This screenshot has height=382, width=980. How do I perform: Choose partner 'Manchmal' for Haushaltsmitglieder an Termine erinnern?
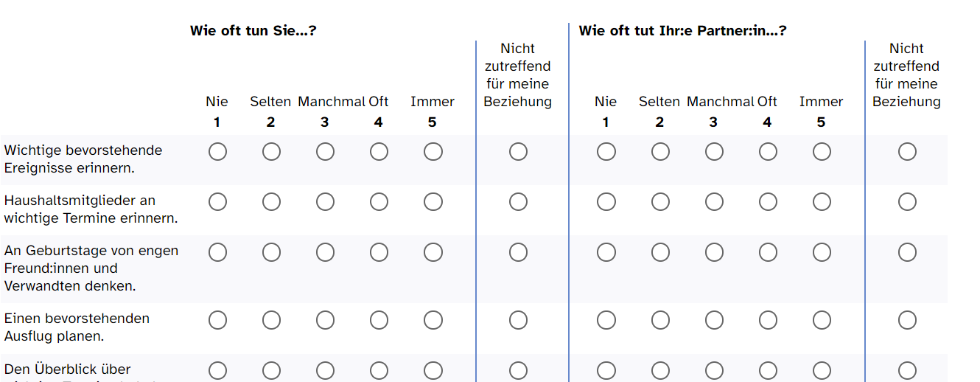click(x=714, y=202)
